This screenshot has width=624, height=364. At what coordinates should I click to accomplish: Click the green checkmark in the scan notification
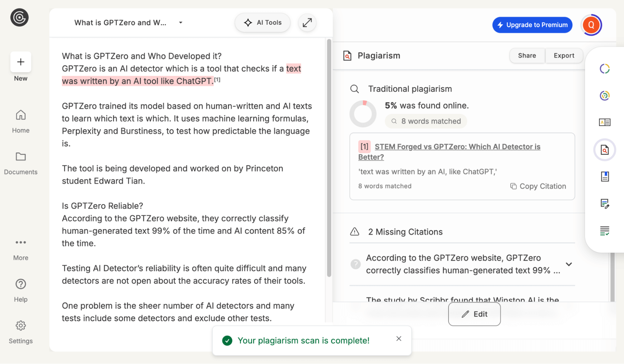227,341
